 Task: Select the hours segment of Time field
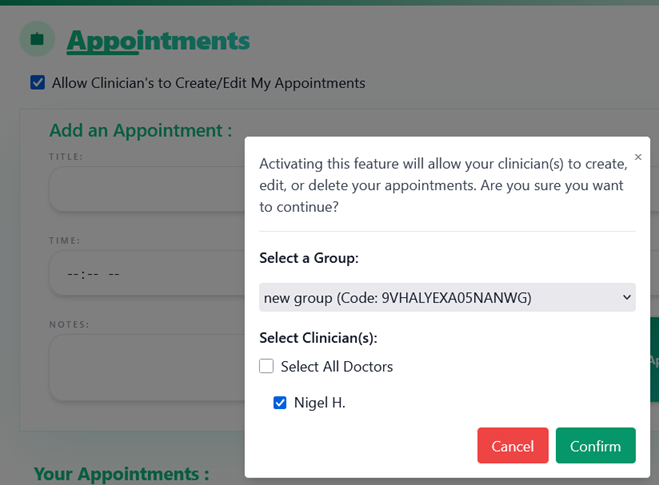73,274
